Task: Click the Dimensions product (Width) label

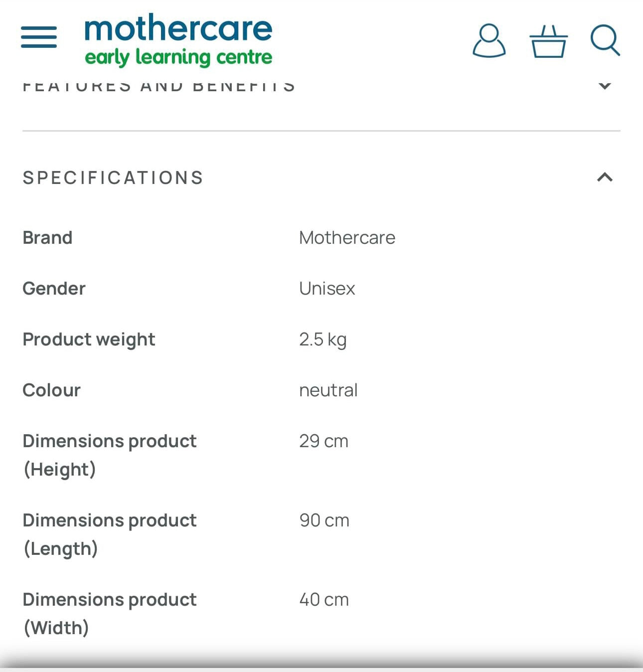Action: pyautogui.click(x=110, y=613)
